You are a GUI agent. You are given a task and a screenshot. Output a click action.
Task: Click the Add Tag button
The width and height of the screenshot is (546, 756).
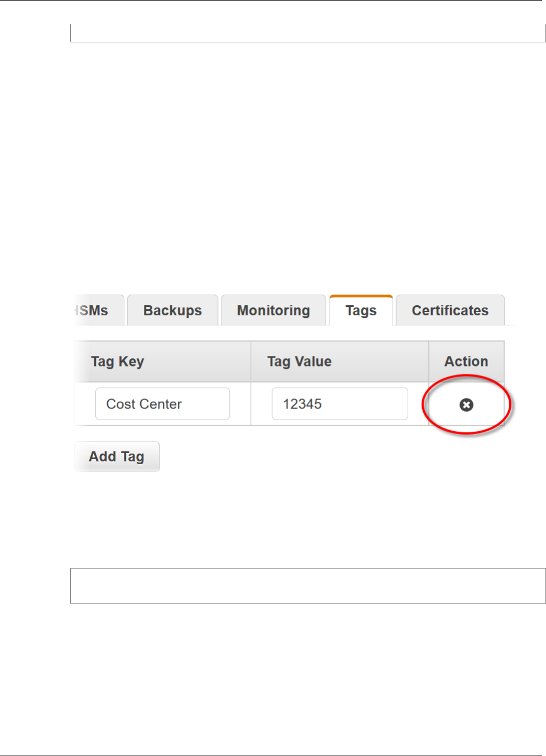tap(117, 456)
